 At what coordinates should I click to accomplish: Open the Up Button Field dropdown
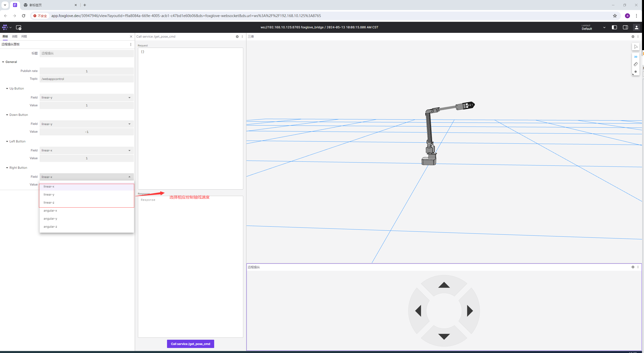(87, 98)
